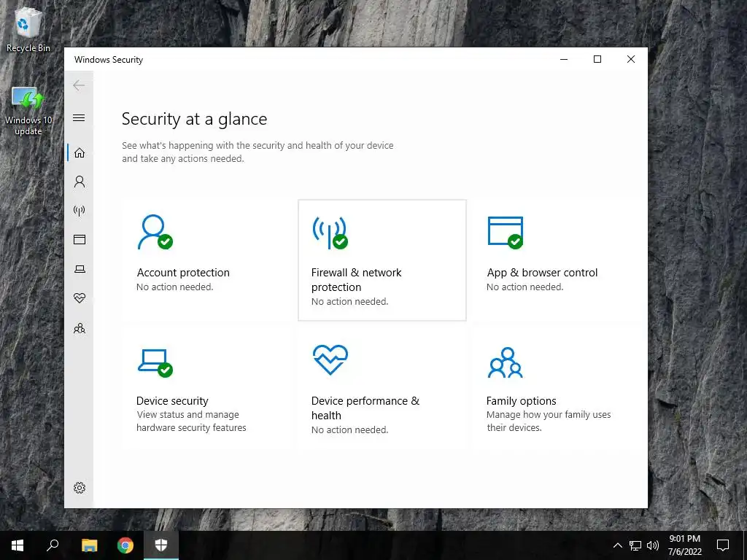Screen dimensions: 747x560
Task: Open the Account protection heading
Action: click(183, 273)
